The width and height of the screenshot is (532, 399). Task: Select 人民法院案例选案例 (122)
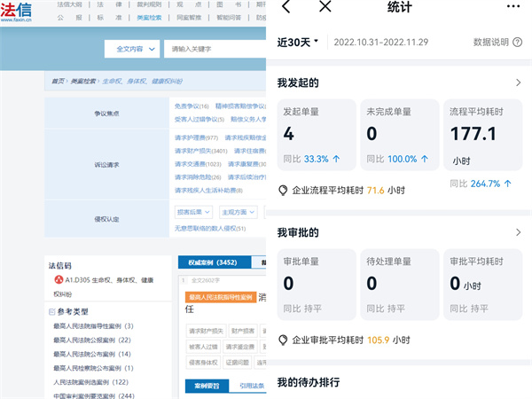[91, 382]
